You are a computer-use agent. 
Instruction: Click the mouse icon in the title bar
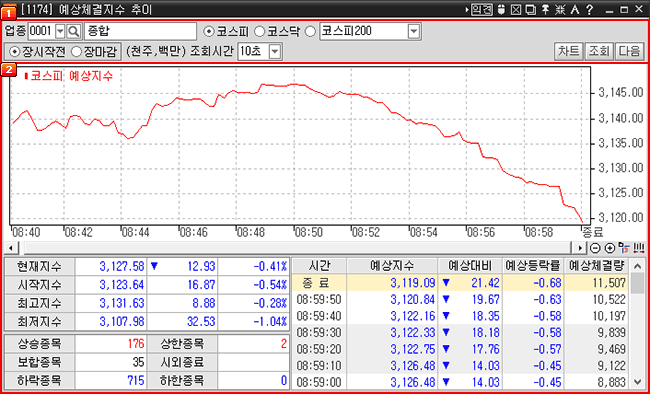[x=501, y=9]
